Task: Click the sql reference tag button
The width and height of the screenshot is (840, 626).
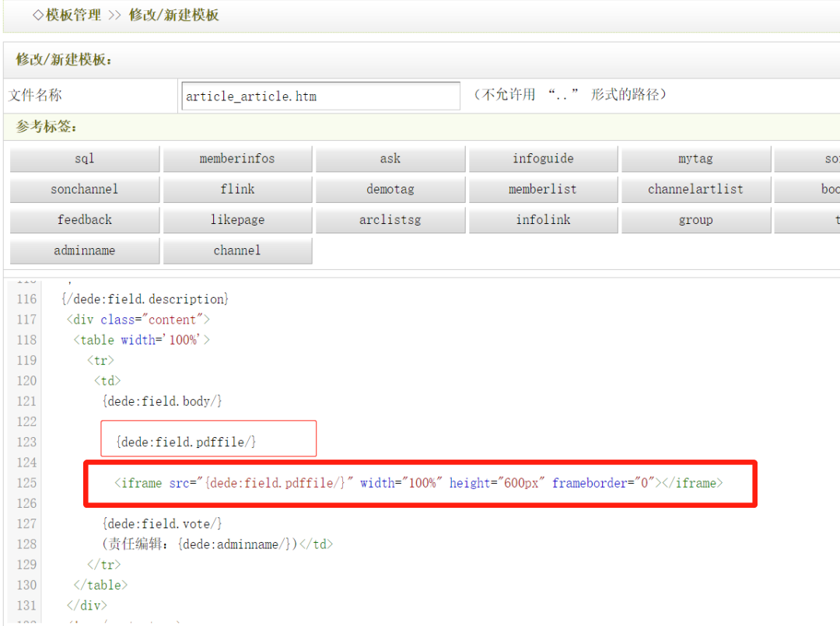Action: point(85,159)
